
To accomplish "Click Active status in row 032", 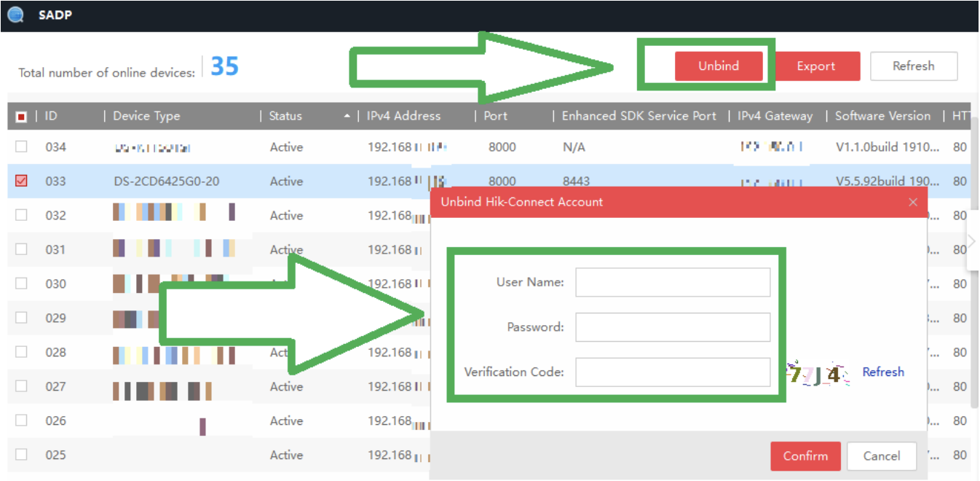I will 286,215.
